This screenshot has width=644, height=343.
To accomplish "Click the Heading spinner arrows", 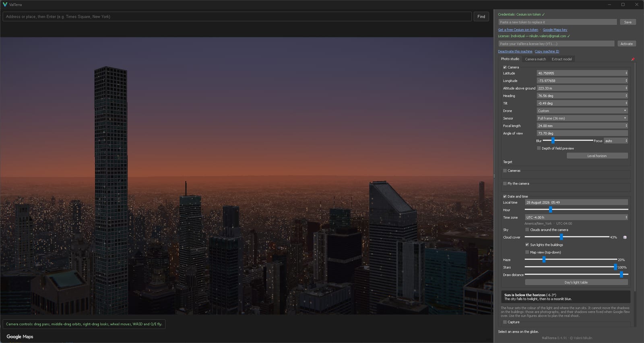I will (x=626, y=96).
